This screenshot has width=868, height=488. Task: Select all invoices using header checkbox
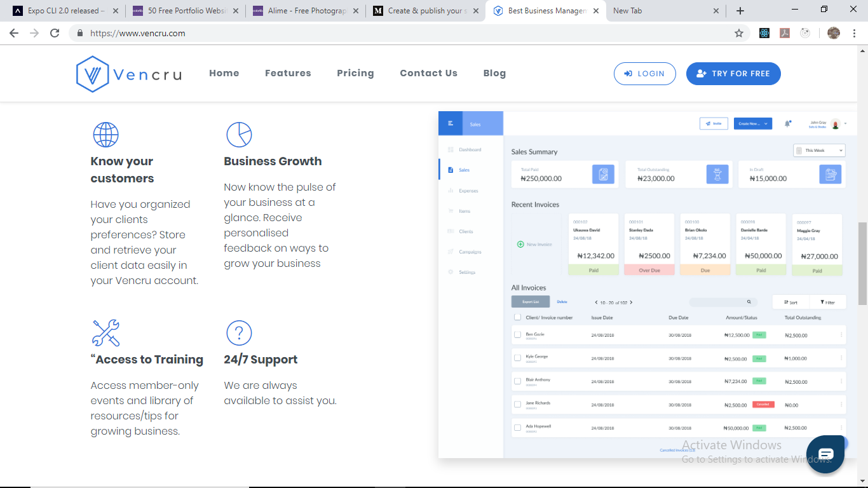517,318
